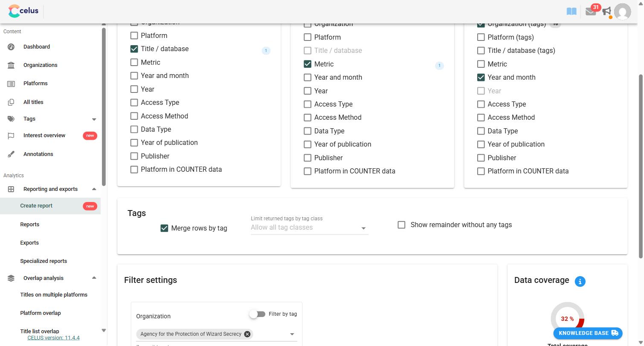Collapse Reporting and exports section arrow
Screen dimensions: 644x346
click(x=94, y=189)
